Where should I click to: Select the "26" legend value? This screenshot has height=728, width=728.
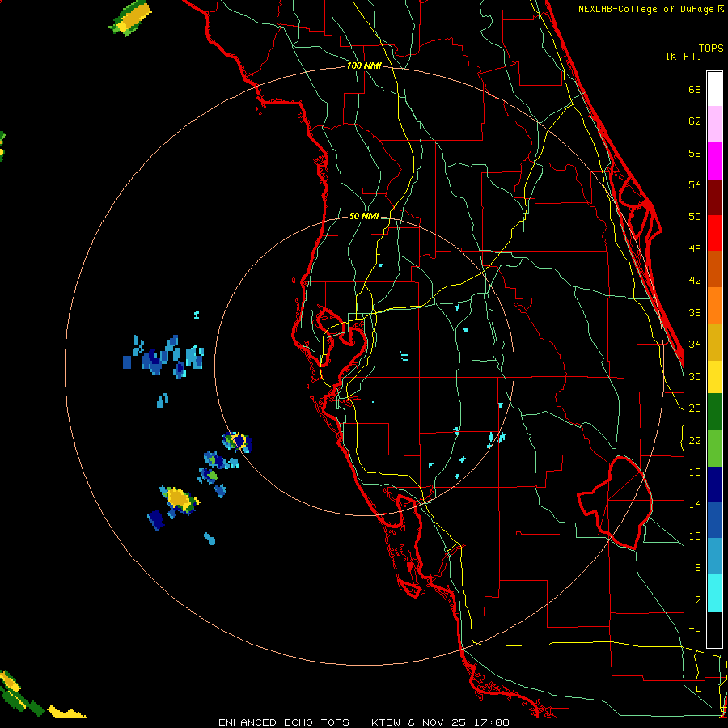point(695,408)
